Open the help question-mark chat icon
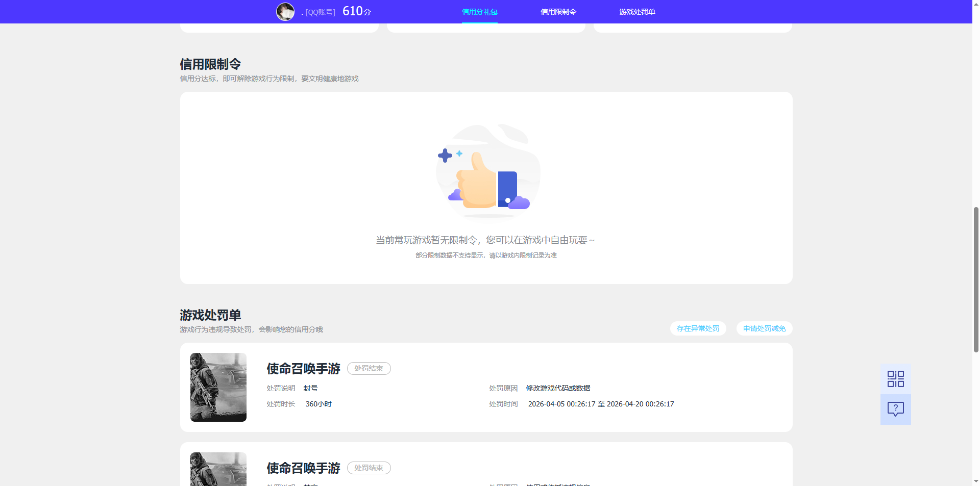 [x=895, y=410]
